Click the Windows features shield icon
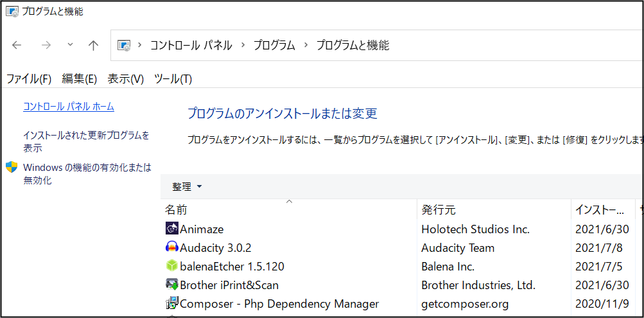 [x=12, y=167]
